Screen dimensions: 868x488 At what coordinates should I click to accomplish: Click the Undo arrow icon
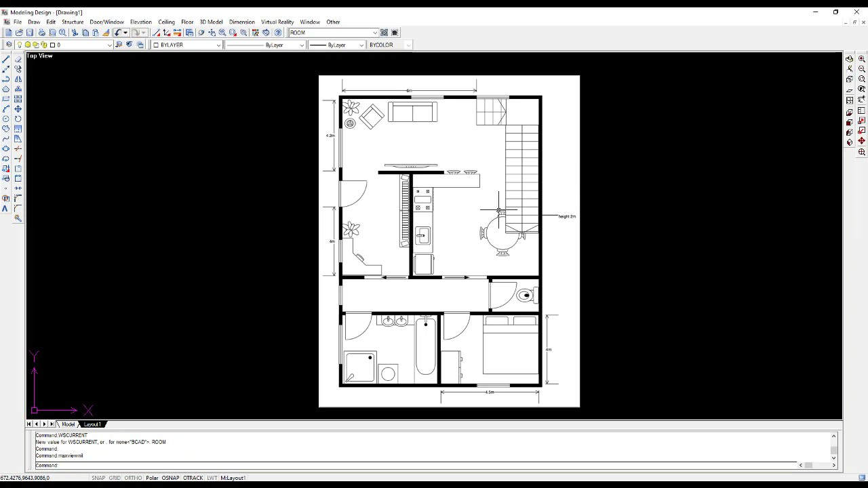point(118,33)
